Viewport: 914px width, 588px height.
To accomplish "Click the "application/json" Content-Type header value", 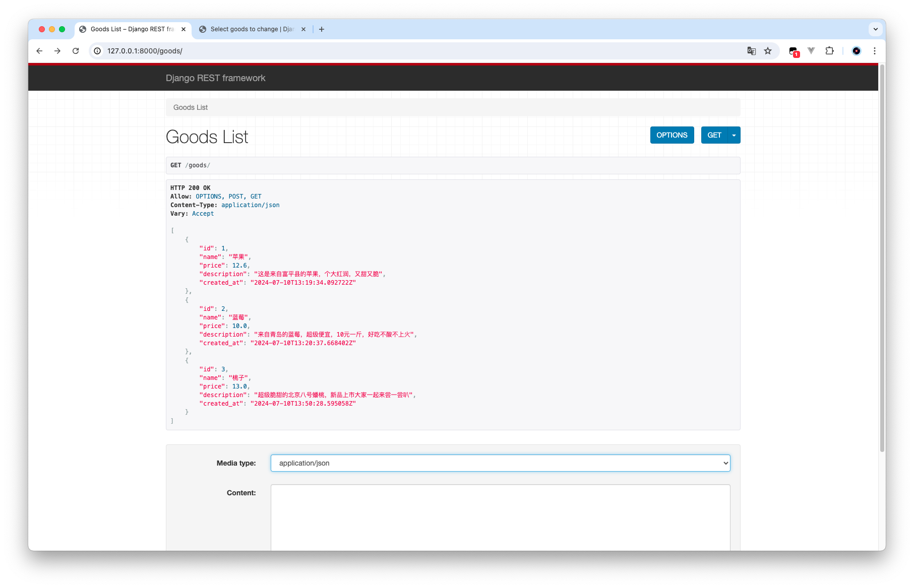I will 251,205.
